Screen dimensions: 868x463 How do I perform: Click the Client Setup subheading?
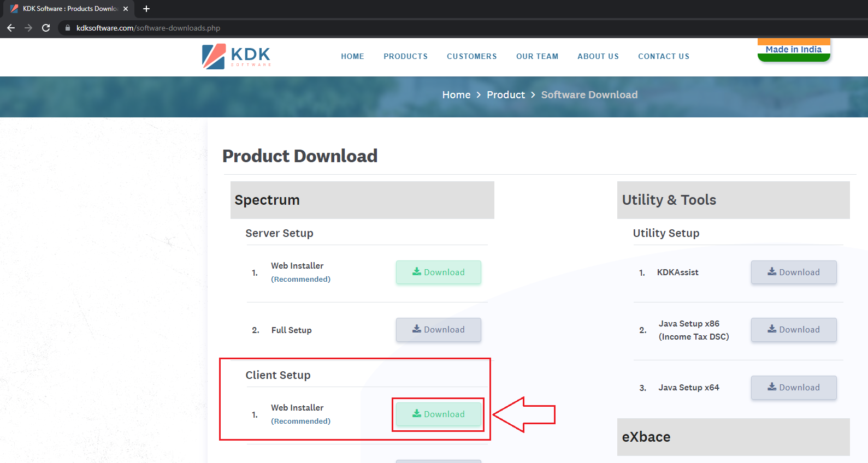click(x=278, y=375)
